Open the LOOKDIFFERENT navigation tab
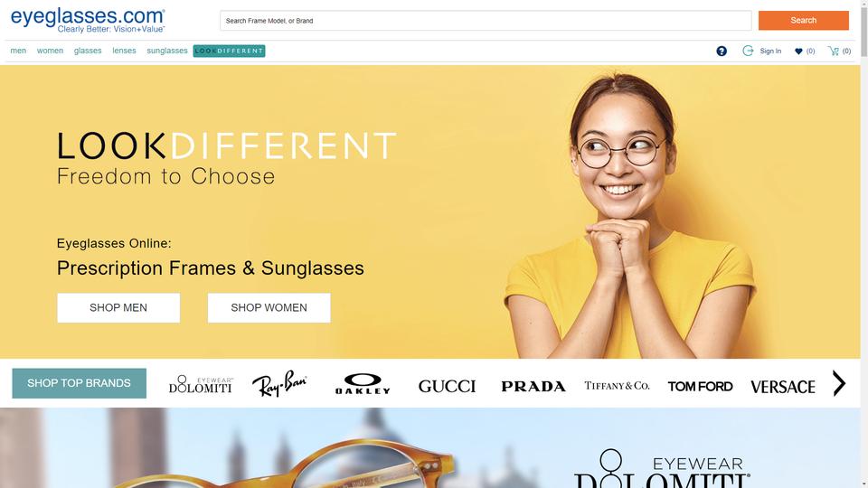The width and height of the screenshot is (868, 488). click(229, 51)
